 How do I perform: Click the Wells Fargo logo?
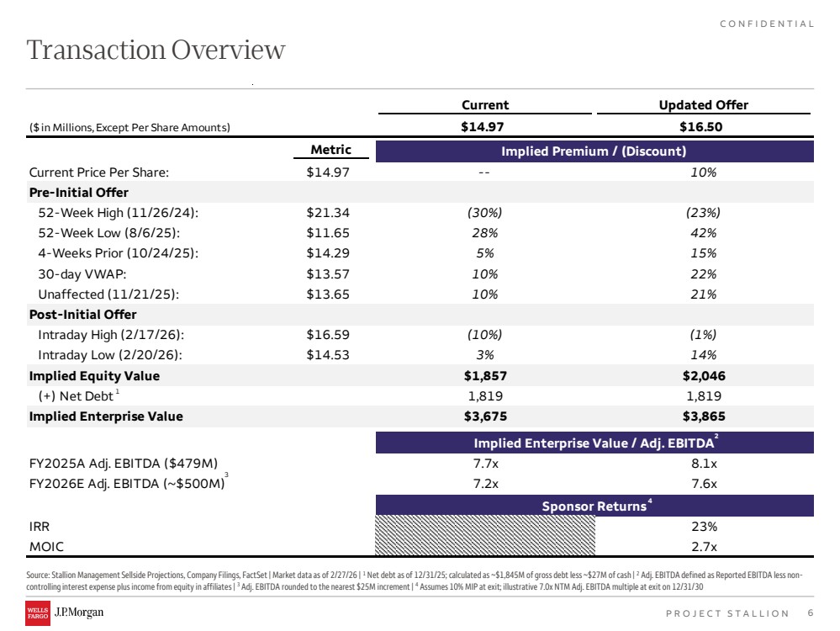coord(38,613)
